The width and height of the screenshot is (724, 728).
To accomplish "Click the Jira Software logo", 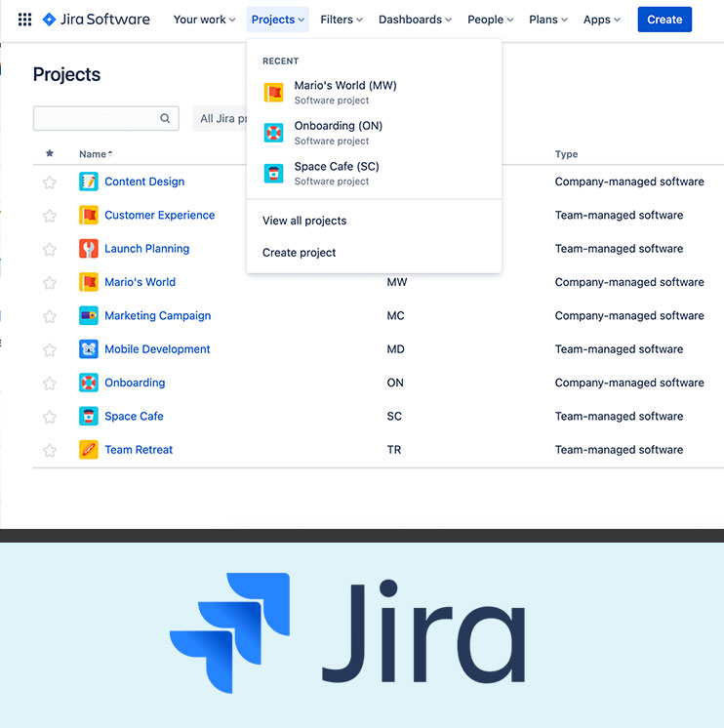I will [x=96, y=20].
